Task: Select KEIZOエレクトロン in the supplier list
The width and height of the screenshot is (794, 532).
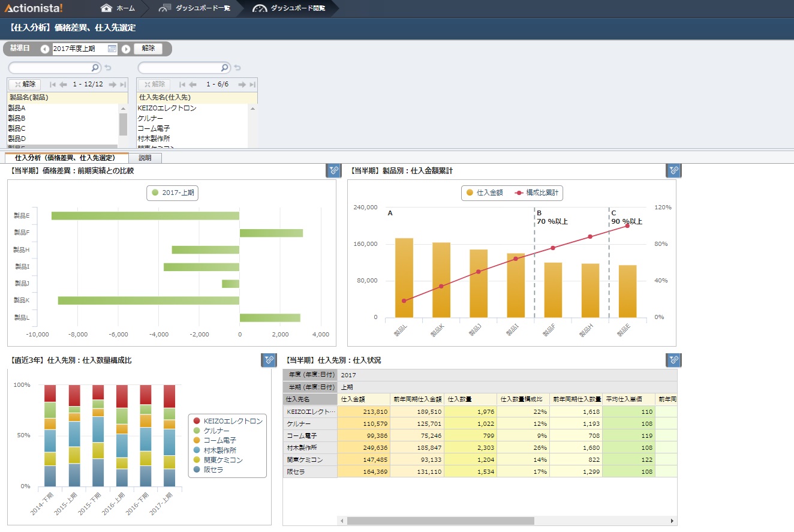Action: pos(192,108)
